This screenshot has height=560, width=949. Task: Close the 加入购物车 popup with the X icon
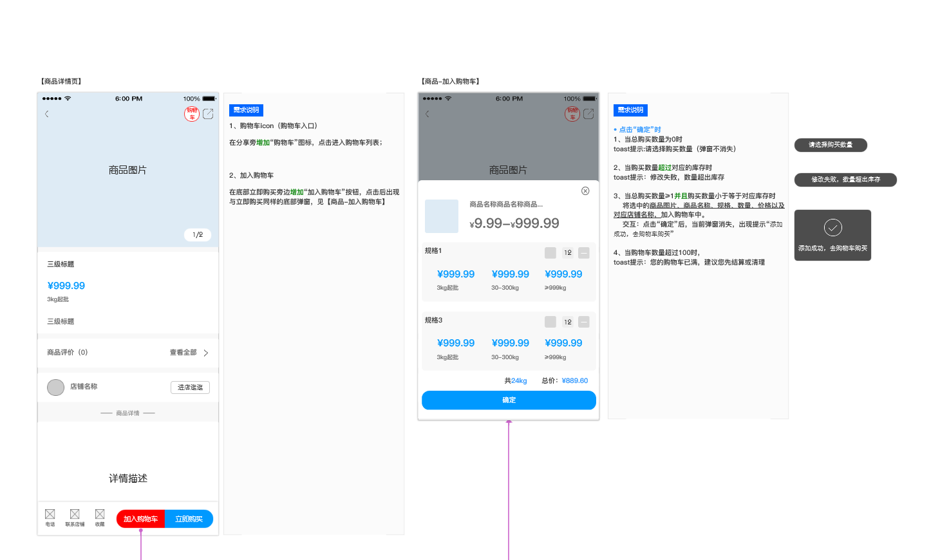(x=585, y=191)
